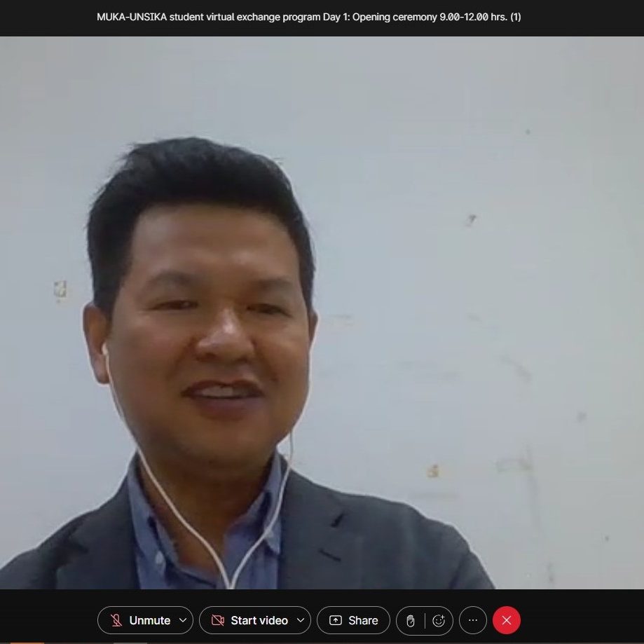Open the emoji reactions picker
644x644 pixels.
(439, 620)
